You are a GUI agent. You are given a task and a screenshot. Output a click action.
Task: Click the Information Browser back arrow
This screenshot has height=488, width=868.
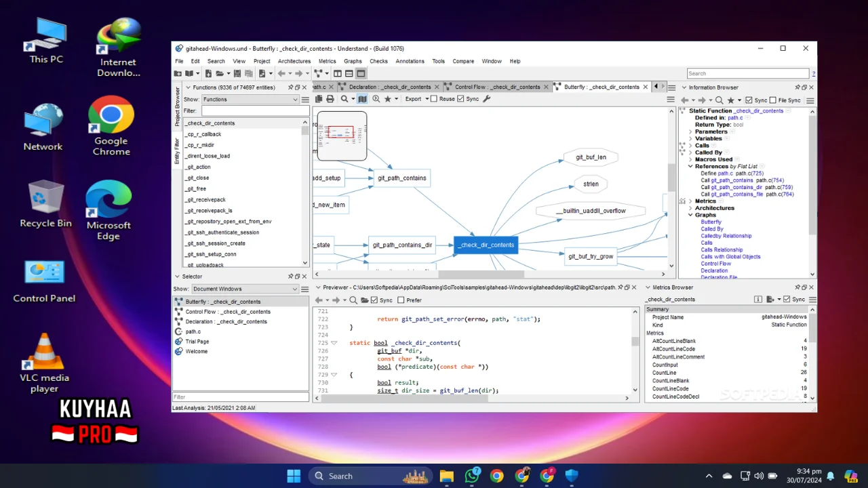pyautogui.click(x=685, y=100)
